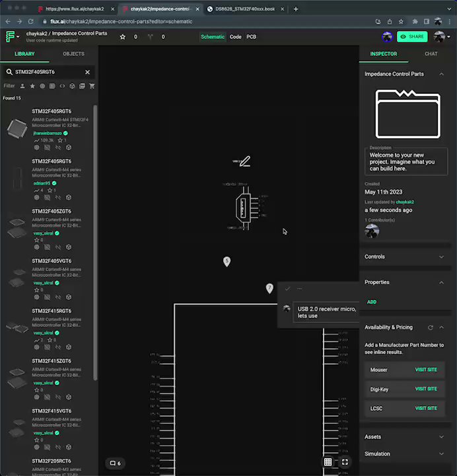
Task: Click the library list scrollbar
Action: (x=95, y=243)
